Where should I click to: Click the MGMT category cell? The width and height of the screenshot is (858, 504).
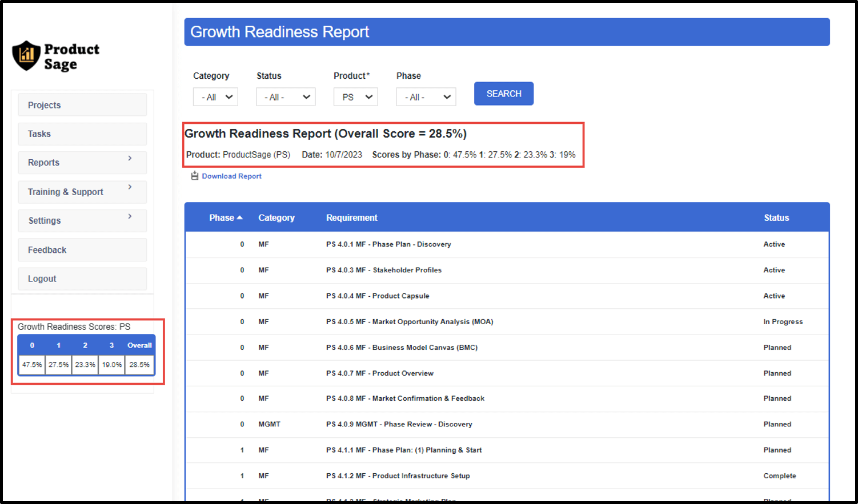coord(269,424)
